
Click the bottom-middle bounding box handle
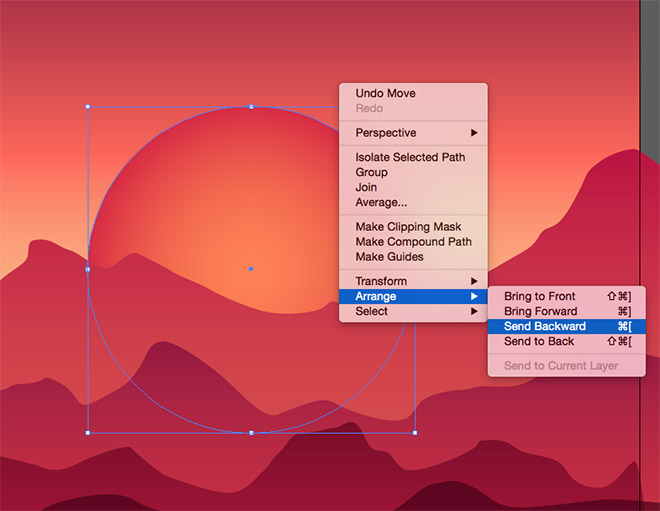[251, 433]
